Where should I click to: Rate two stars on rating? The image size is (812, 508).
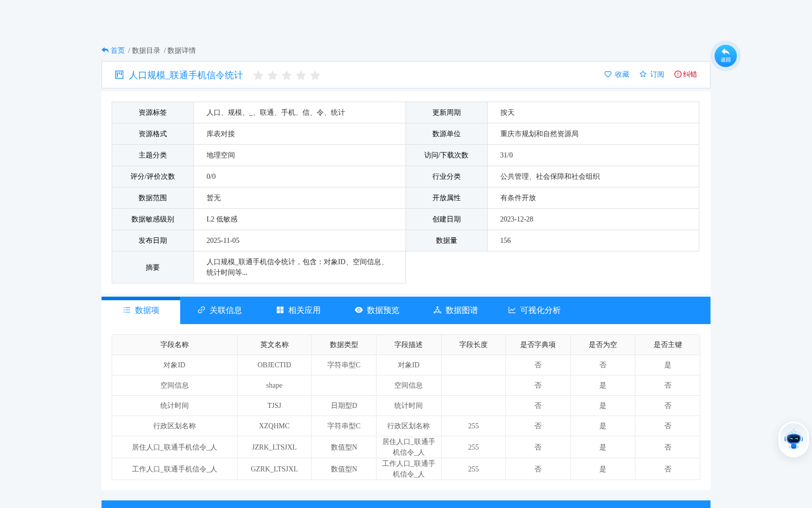pos(273,75)
